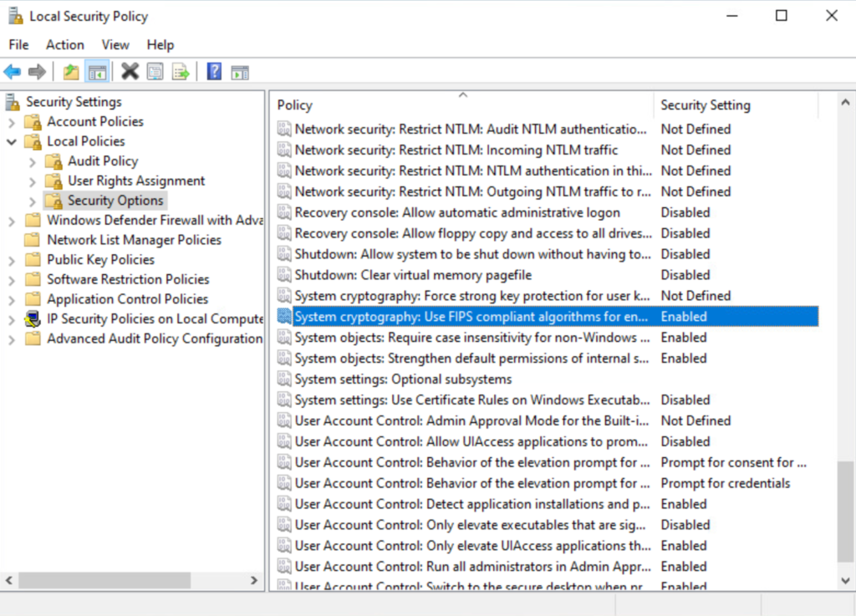The height and width of the screenshot is (616, 856).
Task: Click the Export List toolbar icon
Action: click(x=180, y=72)
